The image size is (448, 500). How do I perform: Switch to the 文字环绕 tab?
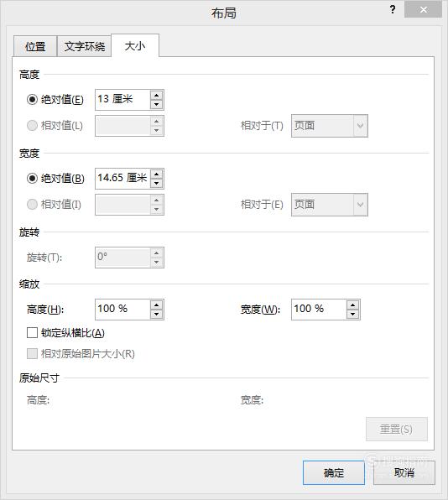(85, 46)
